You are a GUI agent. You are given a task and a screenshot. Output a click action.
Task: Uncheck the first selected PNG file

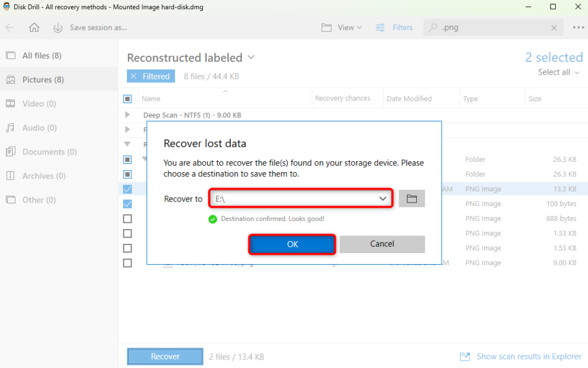[127, 189]
